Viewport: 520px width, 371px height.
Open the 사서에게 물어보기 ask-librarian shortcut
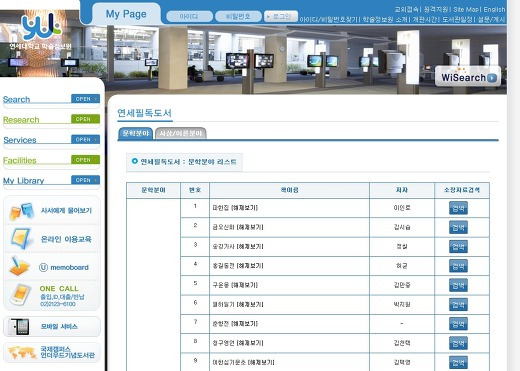[x=52, y=211]
